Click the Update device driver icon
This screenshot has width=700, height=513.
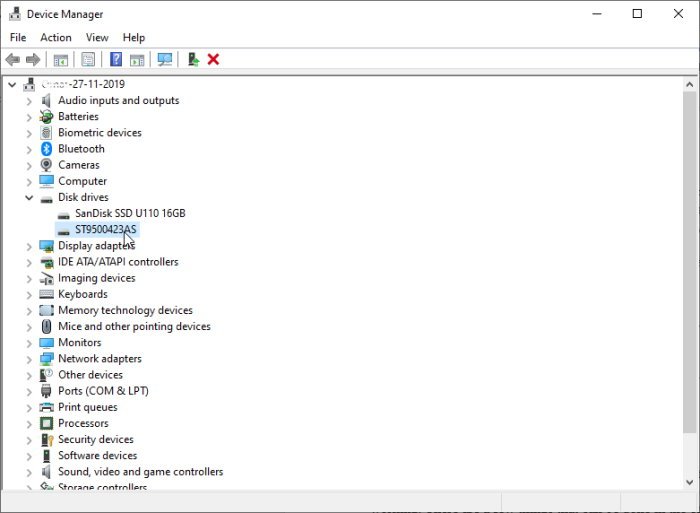(193, 59)
